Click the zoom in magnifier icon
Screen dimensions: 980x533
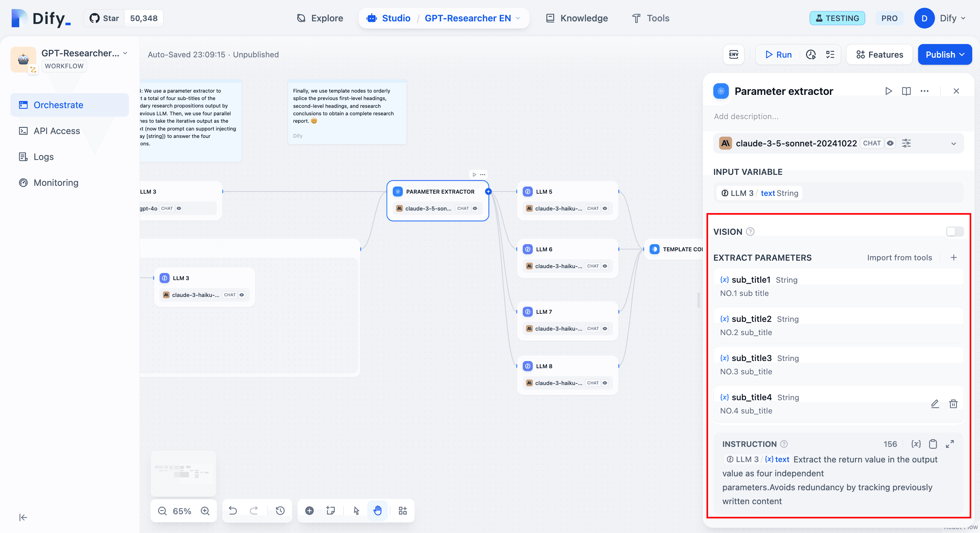(205, 511)
